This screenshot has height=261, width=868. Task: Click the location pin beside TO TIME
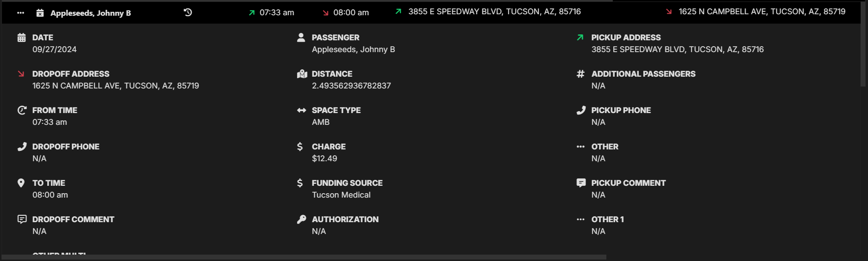(21, 183)
